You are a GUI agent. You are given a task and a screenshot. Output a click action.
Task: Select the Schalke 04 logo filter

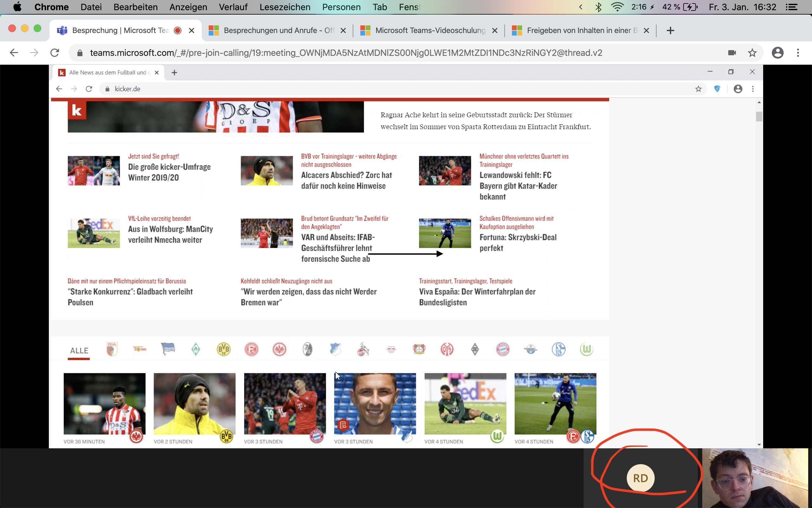pyautogui.click(x=558, y=350)
